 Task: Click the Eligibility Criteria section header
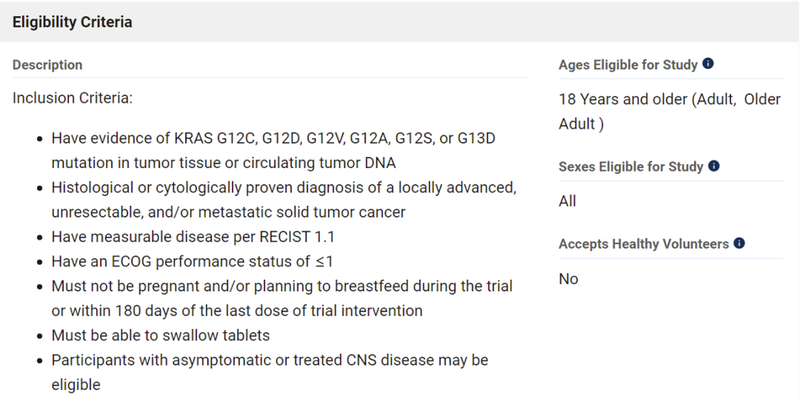point(72,21)
